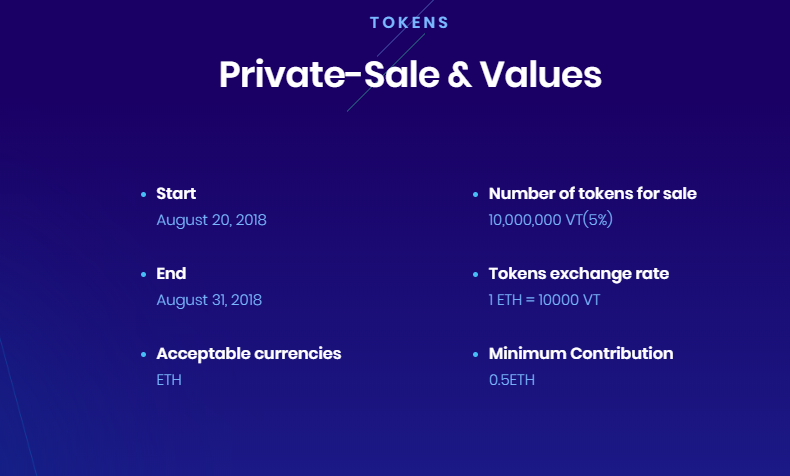Click the bullet beside Number of tokens for sale
Image resolution: width=790 pixels, height=476 pixels.
pos(476,195)
